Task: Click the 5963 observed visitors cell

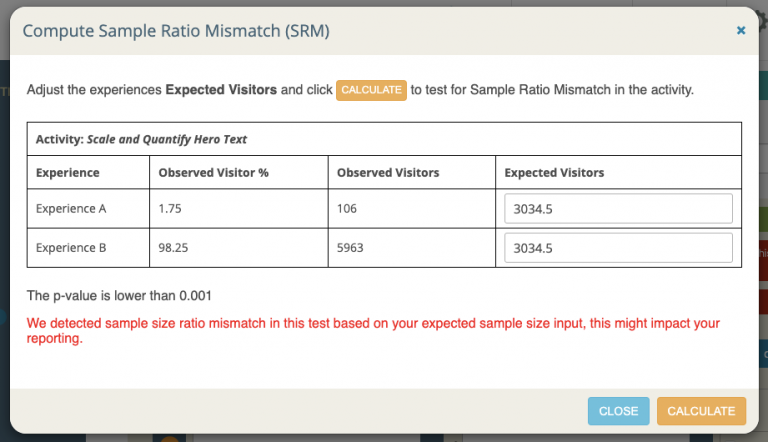Action: (350, 248)
